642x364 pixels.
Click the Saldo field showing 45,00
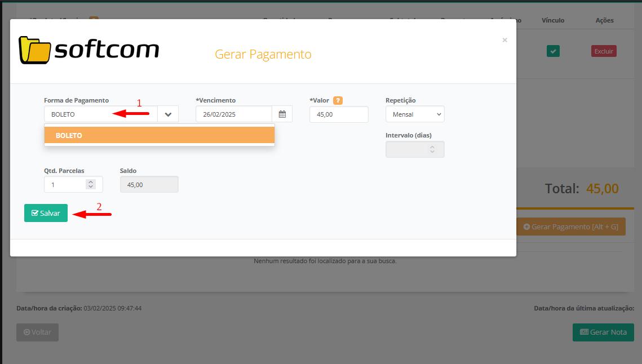point(149,184)
